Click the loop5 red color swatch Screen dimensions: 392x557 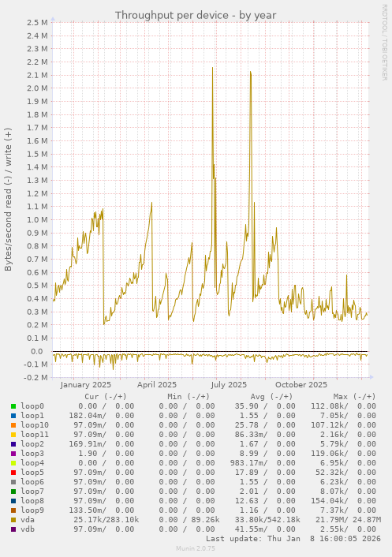click(13, 473)
